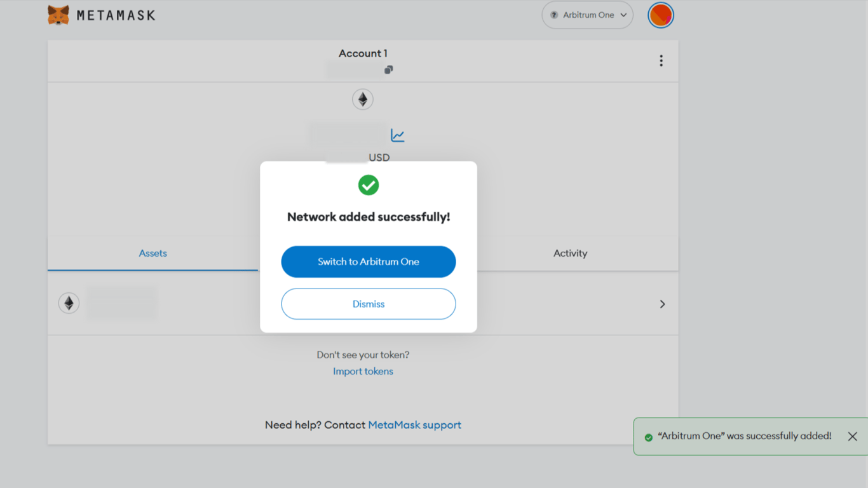Click the ETH token icon in the assets list
Image resolution: width=868 pixels, height=488 pixels.
pyautogui.click(x=69, y=303)
